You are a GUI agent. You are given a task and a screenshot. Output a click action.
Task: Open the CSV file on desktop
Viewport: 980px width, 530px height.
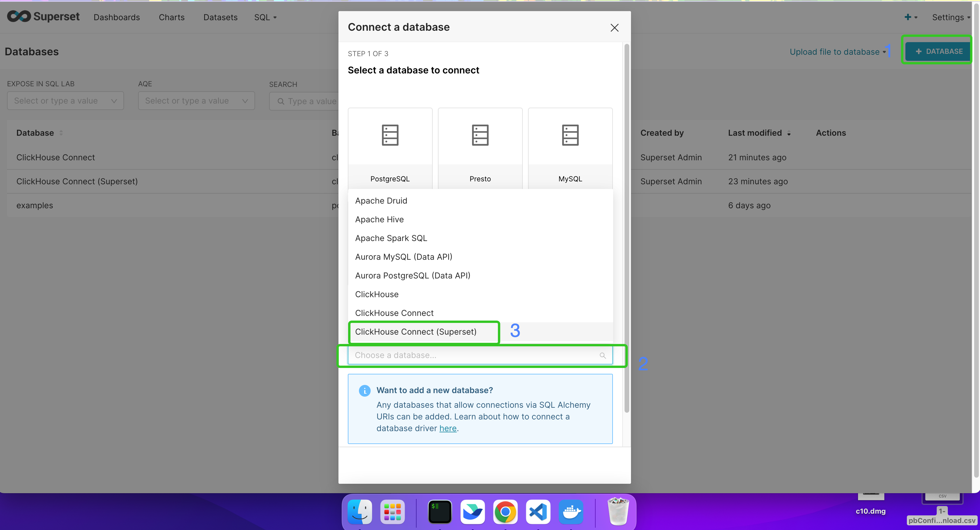942,509
